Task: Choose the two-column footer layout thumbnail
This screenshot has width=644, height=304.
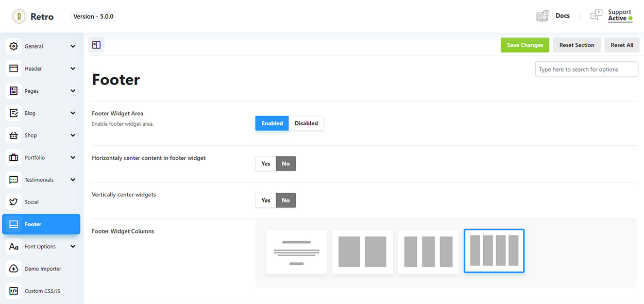Action: (x=362, y=252)
